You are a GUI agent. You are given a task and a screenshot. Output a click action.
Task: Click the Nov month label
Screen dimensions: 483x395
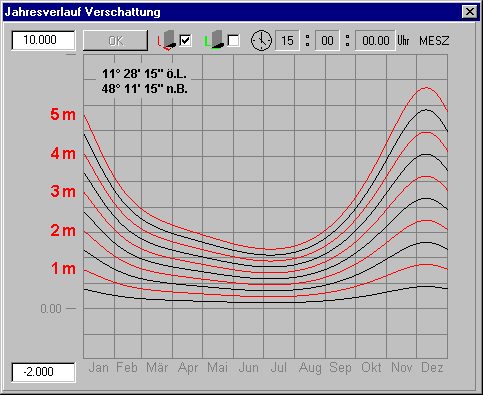(x=402, y=368)
